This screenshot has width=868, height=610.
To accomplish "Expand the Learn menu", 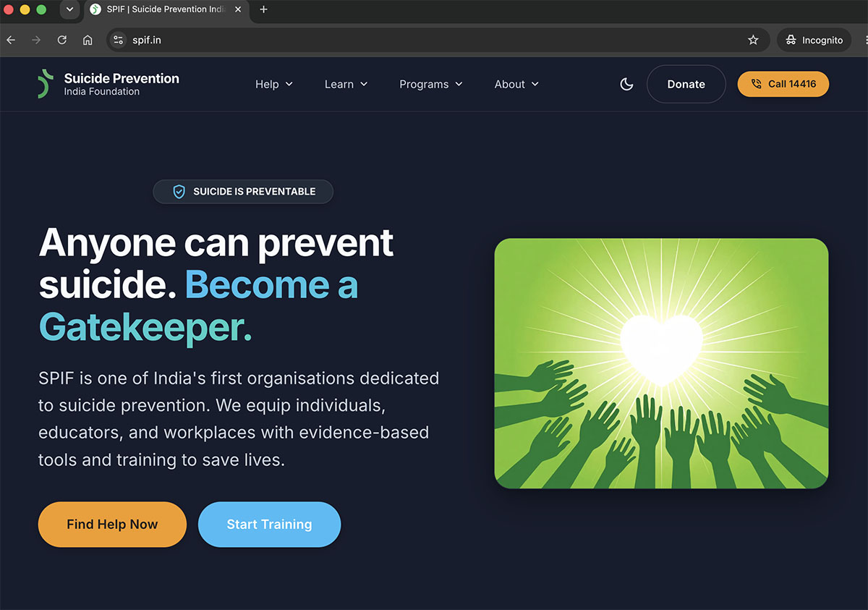I will click(x=346, y=84).
